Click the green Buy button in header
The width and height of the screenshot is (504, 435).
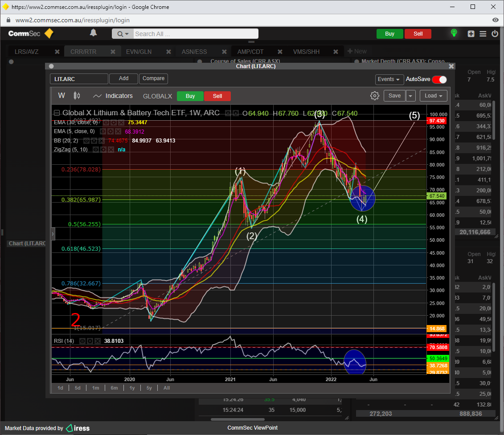coord(389,34)
